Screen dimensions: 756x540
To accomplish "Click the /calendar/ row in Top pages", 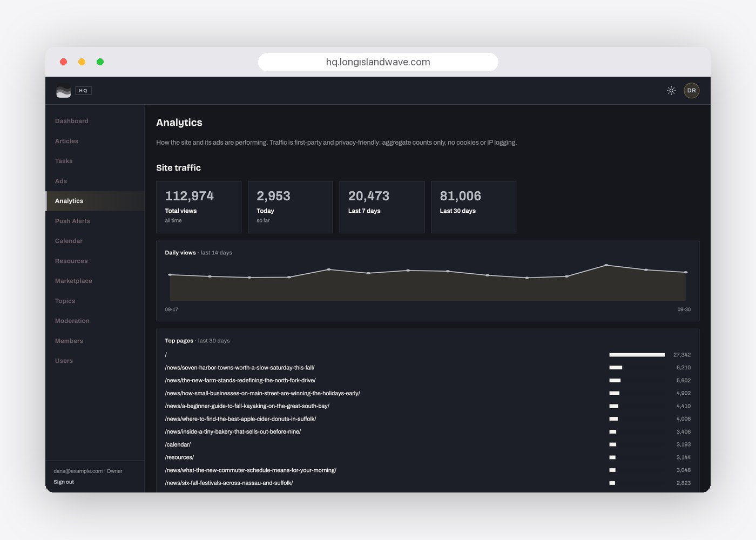I will pos(428,444).
